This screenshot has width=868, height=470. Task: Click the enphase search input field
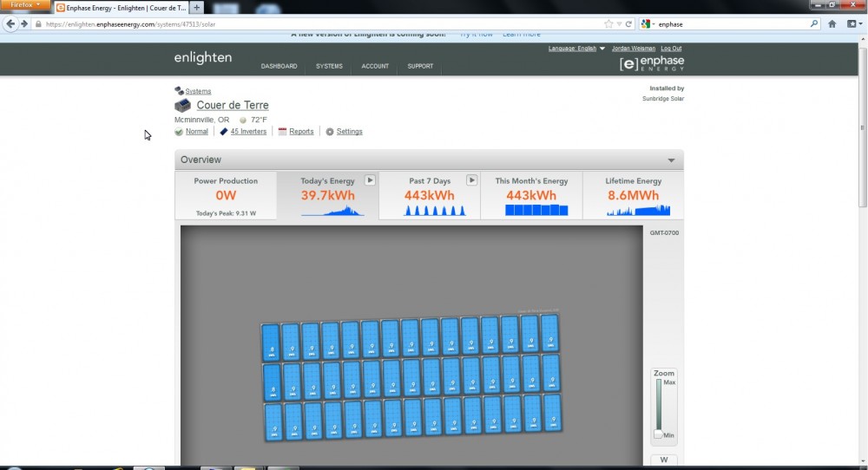coord(732,24)
